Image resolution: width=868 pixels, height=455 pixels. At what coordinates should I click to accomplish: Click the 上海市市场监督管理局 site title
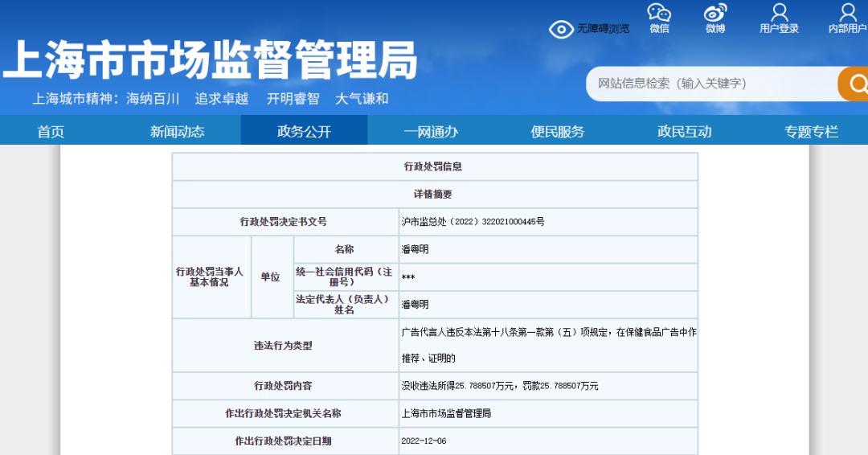pos(211,61)
